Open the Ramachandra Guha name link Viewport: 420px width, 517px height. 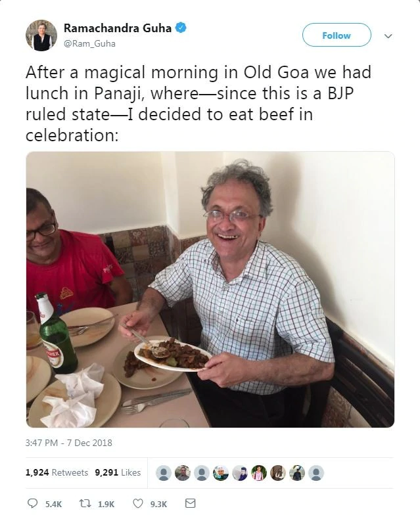coord(117,28)
